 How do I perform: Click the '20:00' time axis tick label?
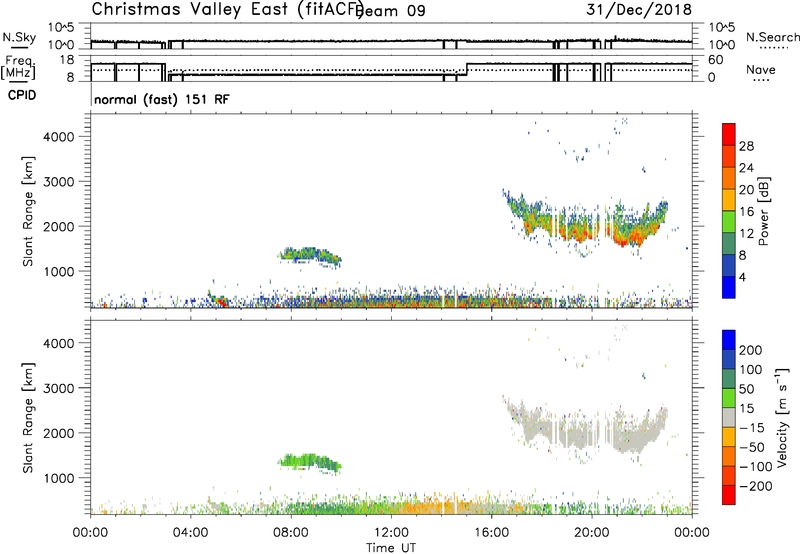(592, 533)
